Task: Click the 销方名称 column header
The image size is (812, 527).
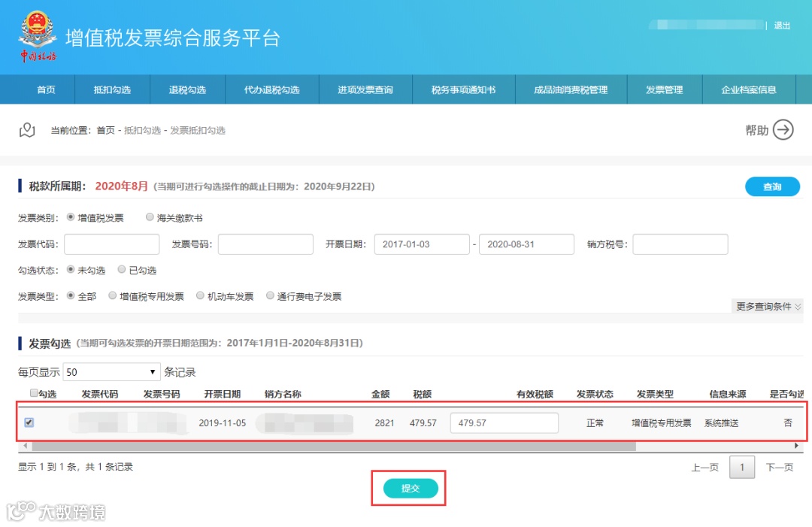Action: tap(283, 394)
